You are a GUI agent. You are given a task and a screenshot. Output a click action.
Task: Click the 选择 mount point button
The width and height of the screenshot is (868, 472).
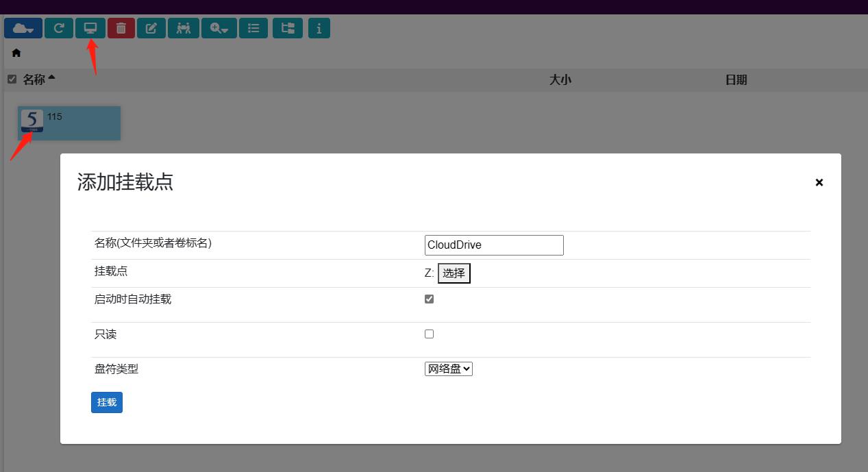[454, 273]
